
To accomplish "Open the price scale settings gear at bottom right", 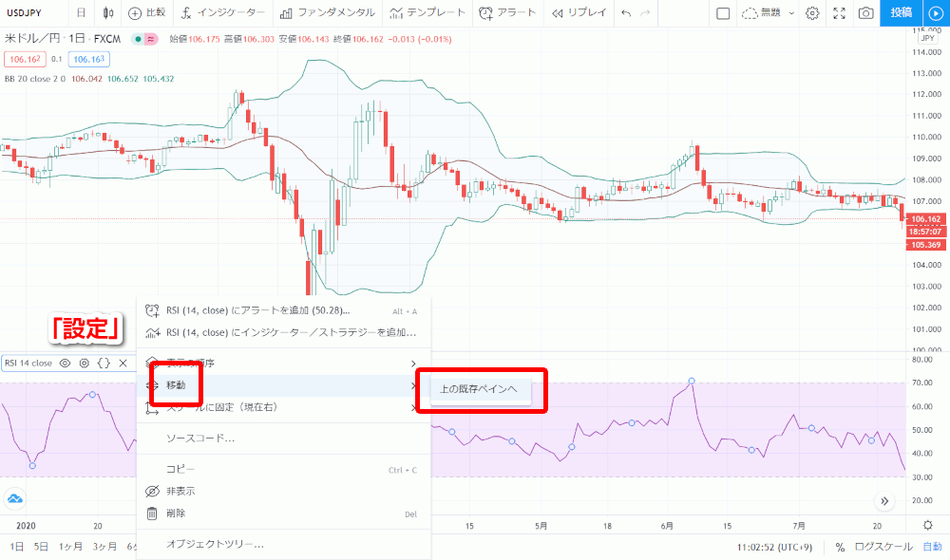I will pos(927,525).
